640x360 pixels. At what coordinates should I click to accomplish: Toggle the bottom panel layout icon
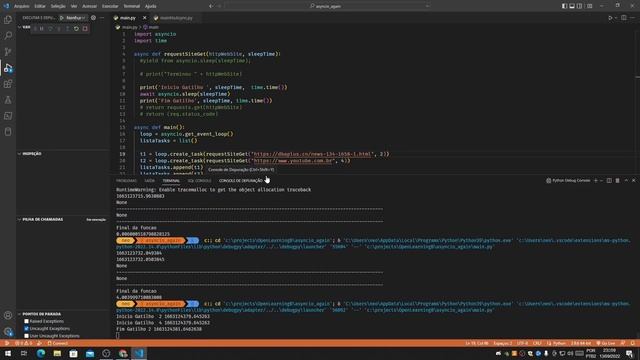click(572, 6)
